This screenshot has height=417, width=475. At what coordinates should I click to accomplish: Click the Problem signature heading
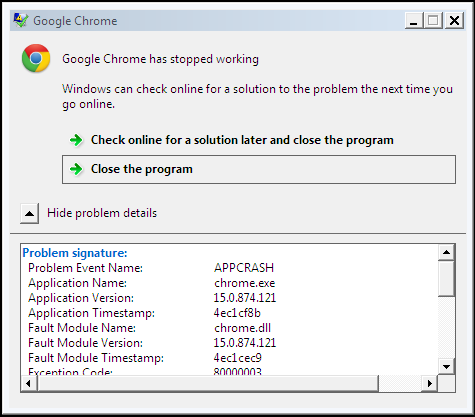[x=75, y=253]
